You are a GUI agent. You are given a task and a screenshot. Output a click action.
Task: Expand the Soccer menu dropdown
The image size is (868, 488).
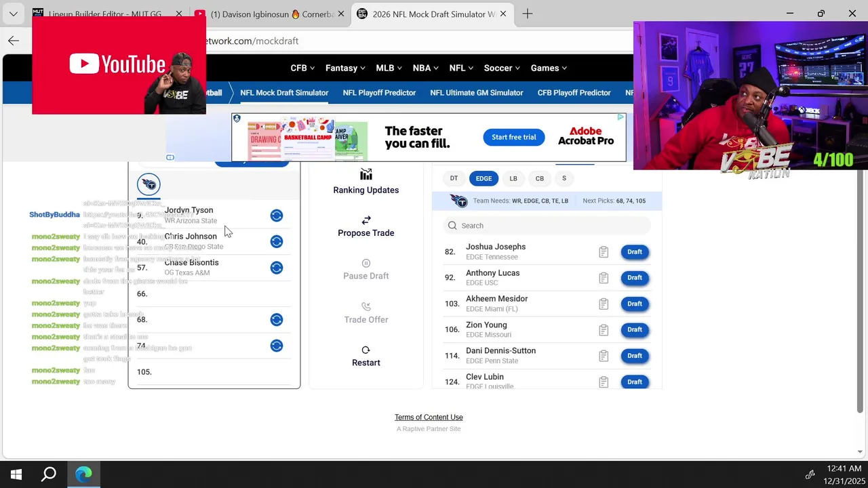coord(502,68)
